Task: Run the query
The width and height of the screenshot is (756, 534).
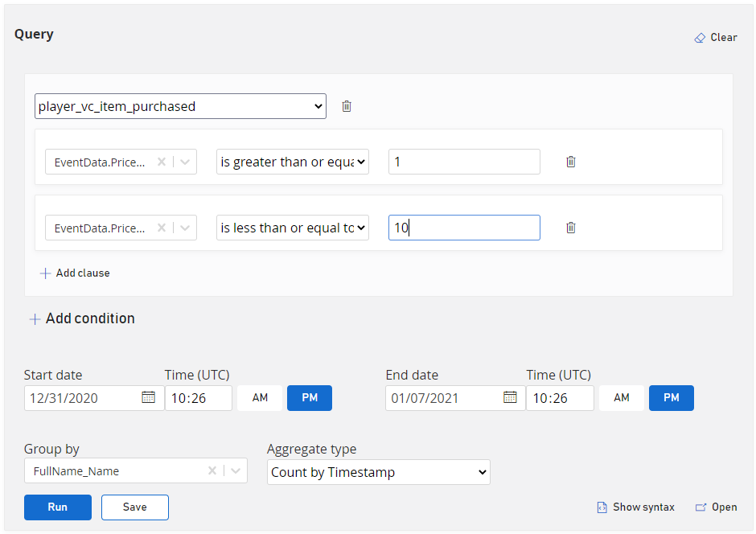Action: 58,507
